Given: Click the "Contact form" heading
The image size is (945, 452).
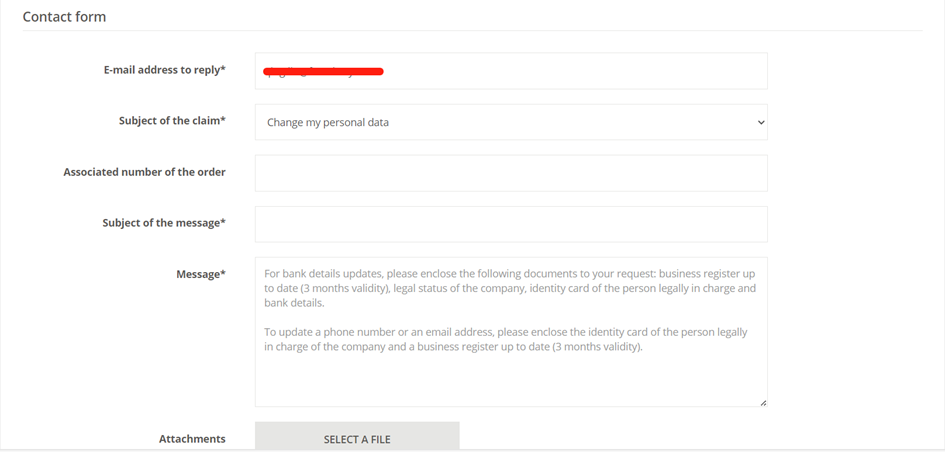Looking at the screenshot, I should pos(64,17).
